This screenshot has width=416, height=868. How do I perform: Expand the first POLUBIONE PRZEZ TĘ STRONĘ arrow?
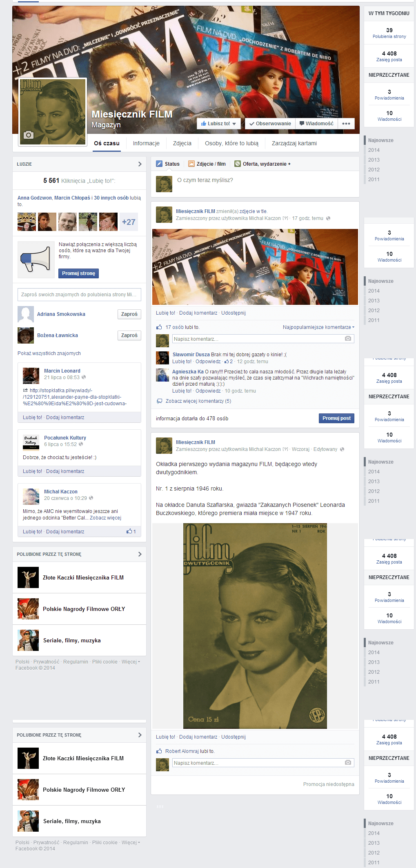(140, 554)
